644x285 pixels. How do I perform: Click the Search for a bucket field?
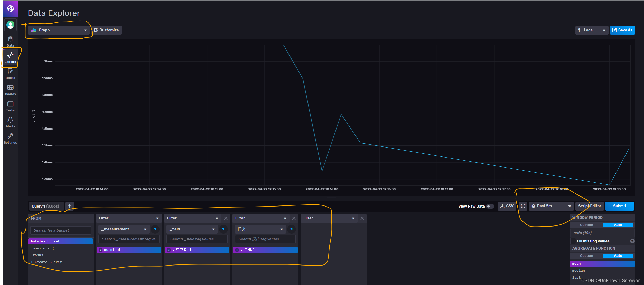coord(61,230)
